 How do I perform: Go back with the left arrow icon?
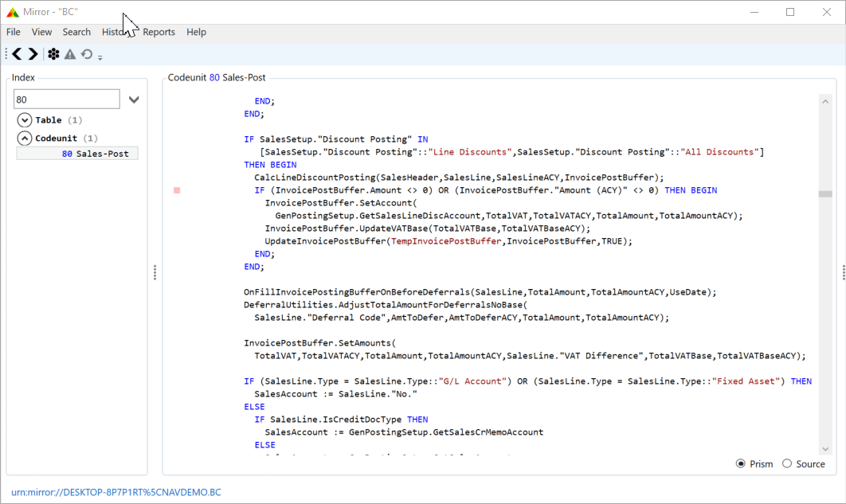pos(17,54)
